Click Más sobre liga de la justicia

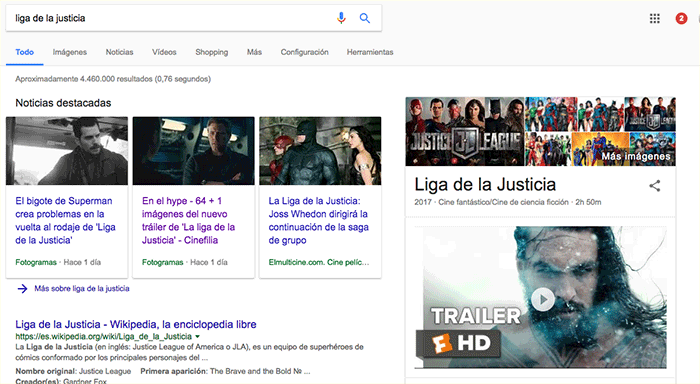82,288
